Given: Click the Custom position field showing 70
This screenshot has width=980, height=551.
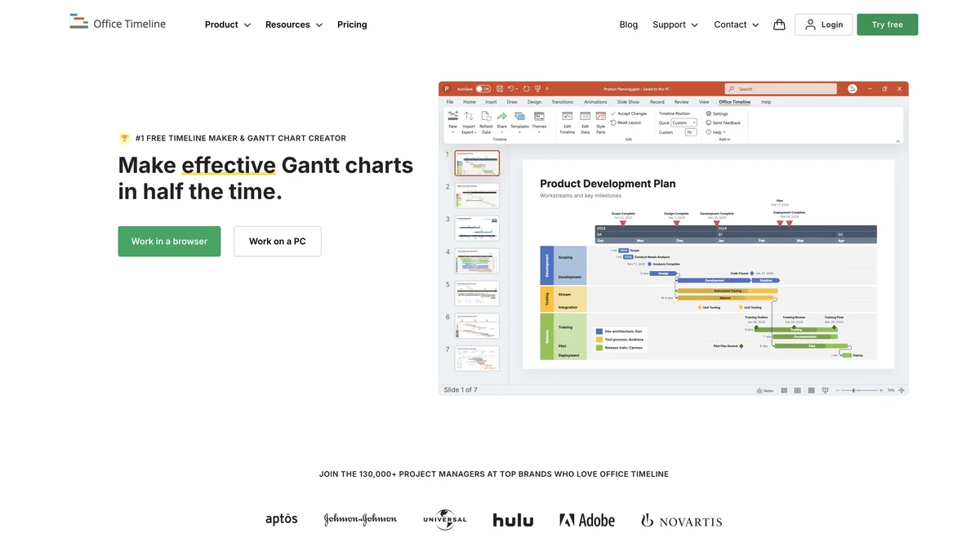Looking at the screenshot, I should pos(691,132).
